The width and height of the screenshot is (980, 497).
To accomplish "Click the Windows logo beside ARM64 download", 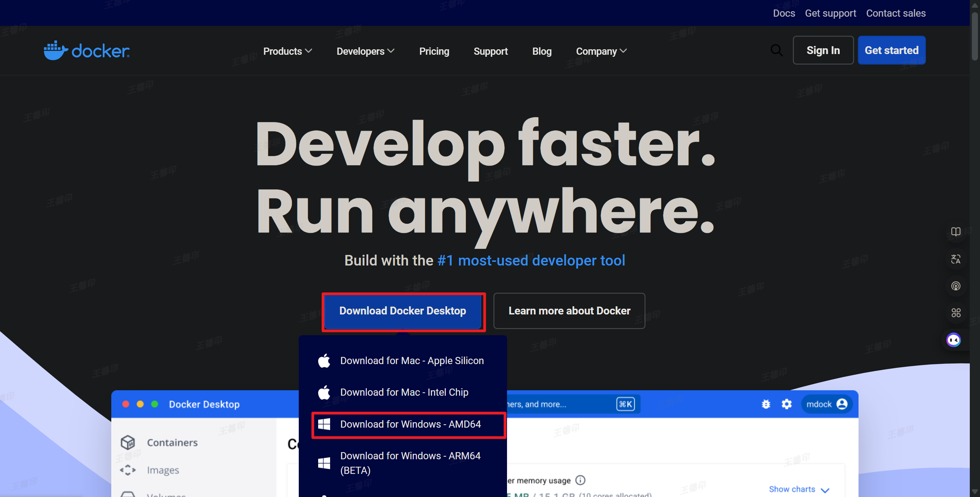I will (x=324, y=463).
